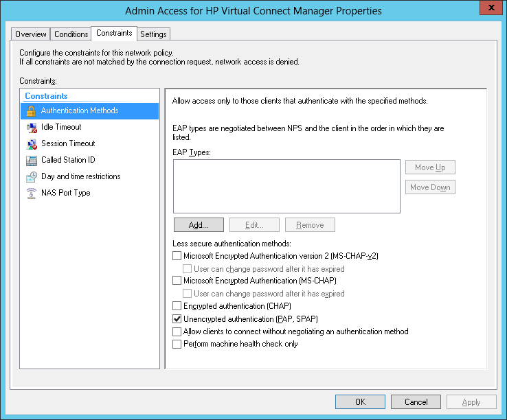The height and width of the screenshot is (420, 507).
Task: Click the Session Timeout icon
Action: 31,143
